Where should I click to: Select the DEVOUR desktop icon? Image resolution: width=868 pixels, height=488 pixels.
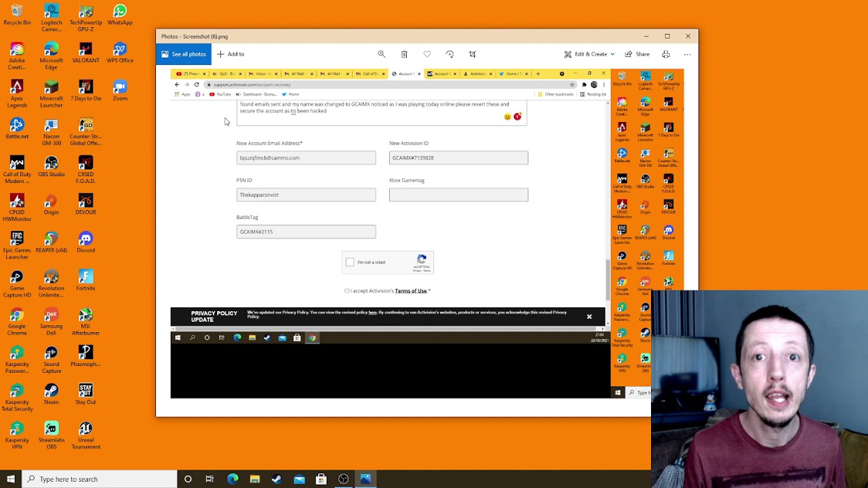[x=85, y=205]
